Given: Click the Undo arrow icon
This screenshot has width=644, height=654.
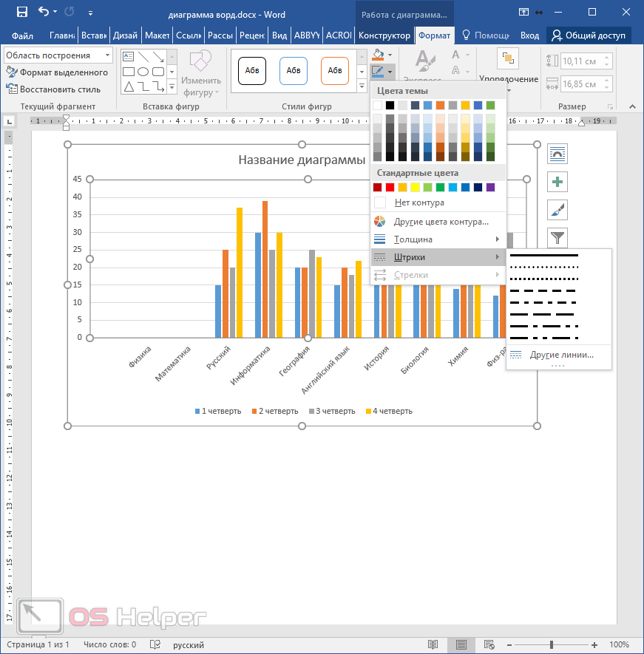Looking at the screenshot, I should (x=44, y=12).
